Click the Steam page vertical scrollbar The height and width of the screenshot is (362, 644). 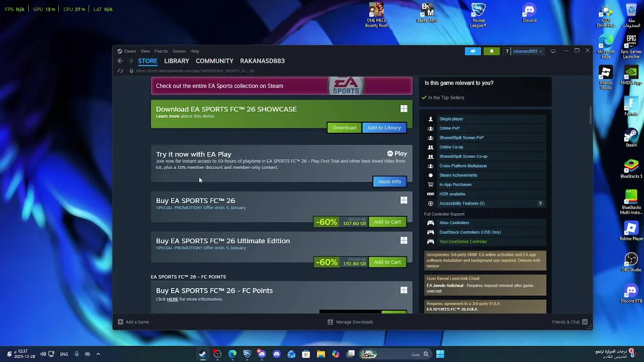591,115
